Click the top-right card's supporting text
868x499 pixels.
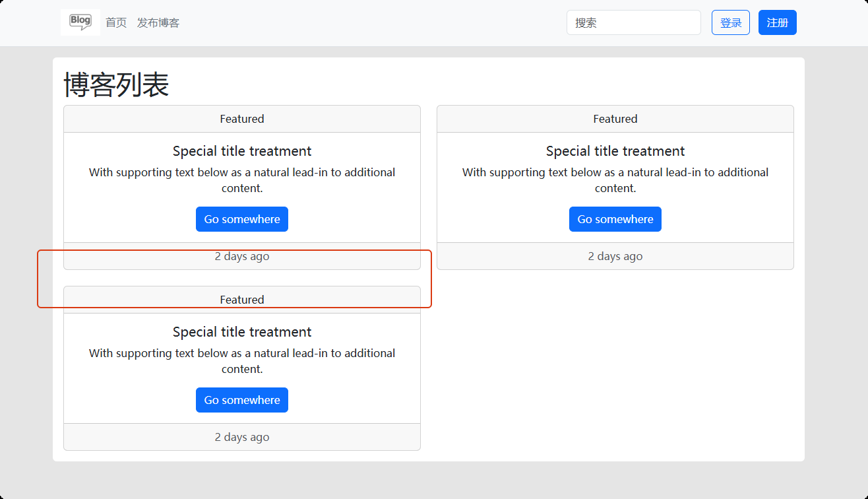[x=615, y=180]
